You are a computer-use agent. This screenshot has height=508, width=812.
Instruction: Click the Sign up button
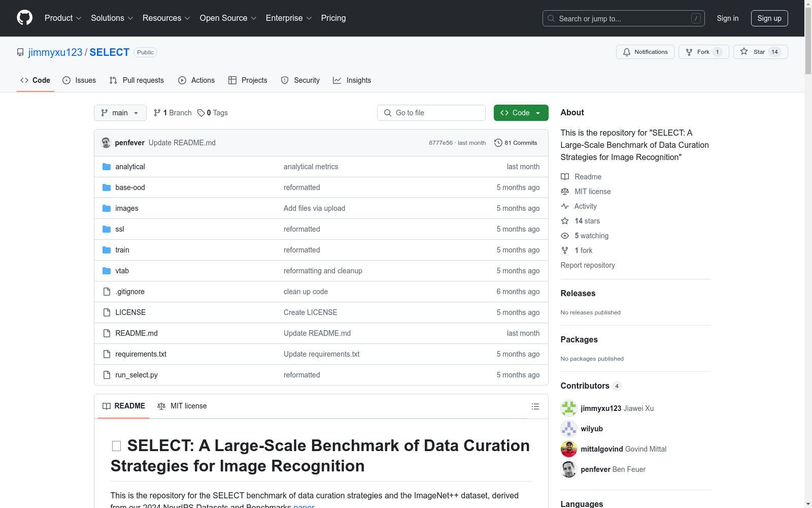coord(769,18)
